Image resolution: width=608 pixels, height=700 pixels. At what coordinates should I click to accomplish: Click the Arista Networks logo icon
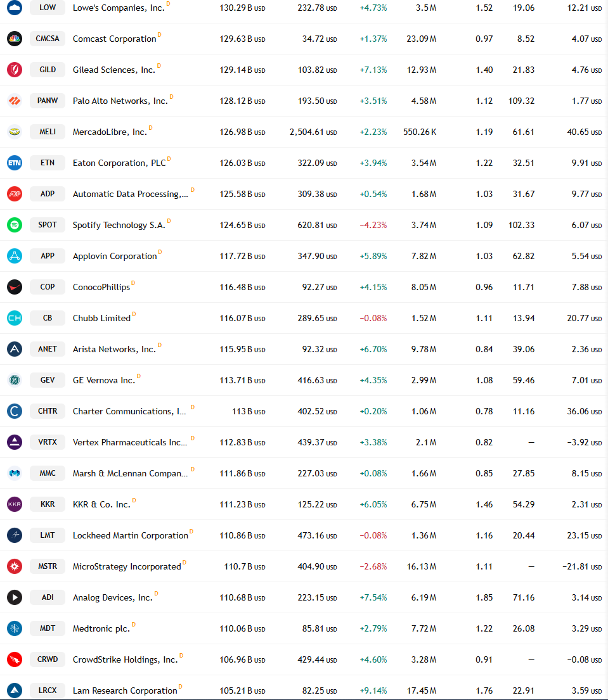point(15,349)
